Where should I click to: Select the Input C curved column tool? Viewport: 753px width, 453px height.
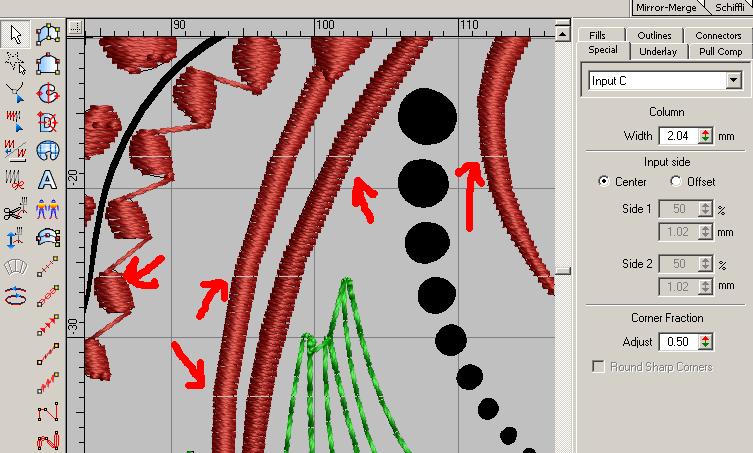tap(48, 237)
